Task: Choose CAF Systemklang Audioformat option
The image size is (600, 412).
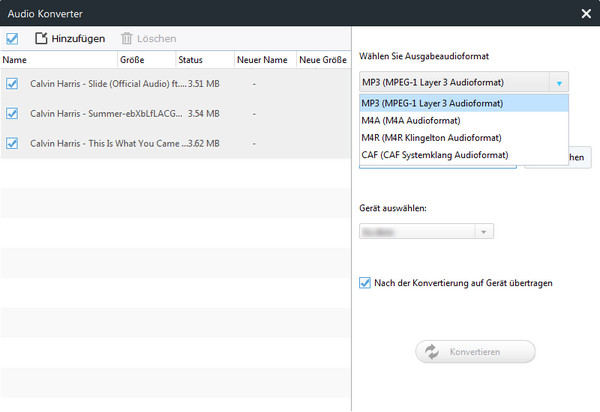Action: click(464, 155)
